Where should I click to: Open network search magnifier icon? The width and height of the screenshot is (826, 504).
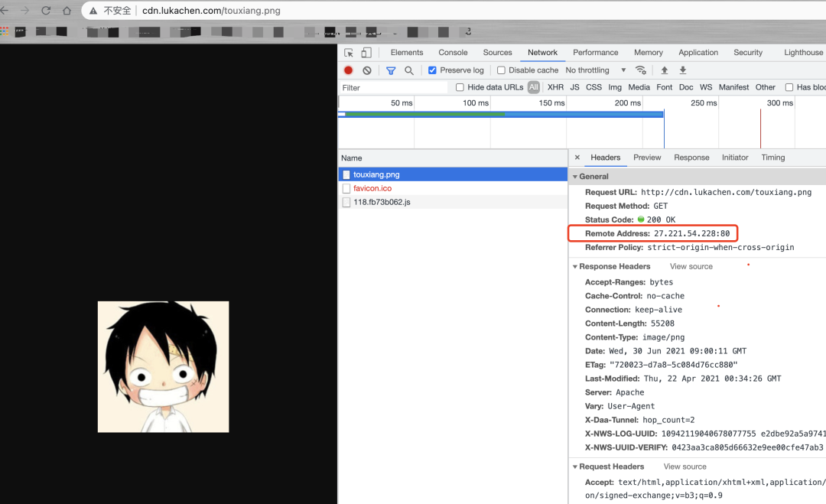tap(408, 70)
